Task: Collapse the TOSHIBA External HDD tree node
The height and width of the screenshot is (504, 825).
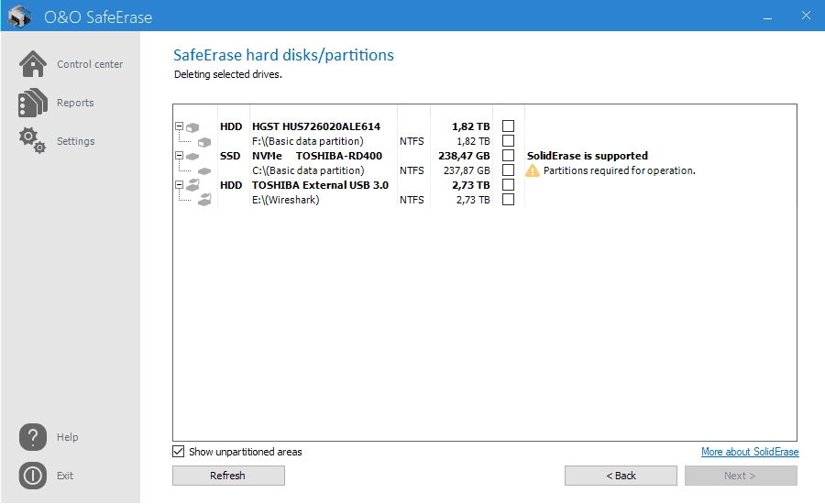Action: 179,185
